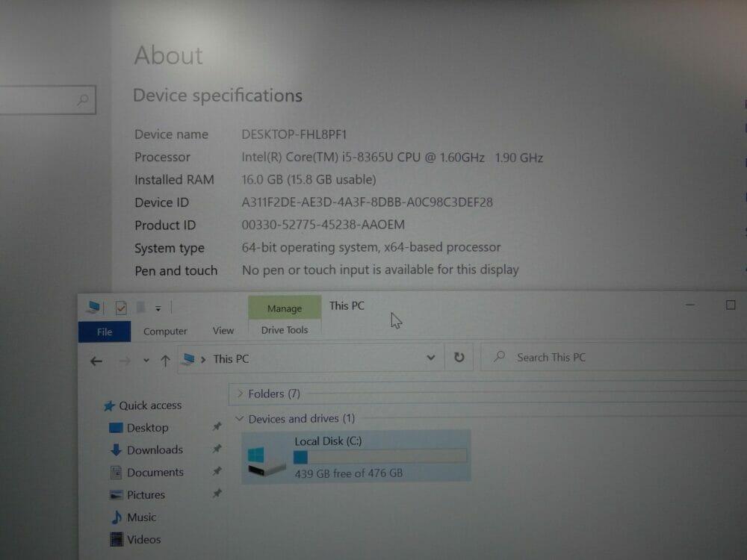This screenshot has width=747, height=560.
Task: Click the About heading in Settings
Action: 168,55
